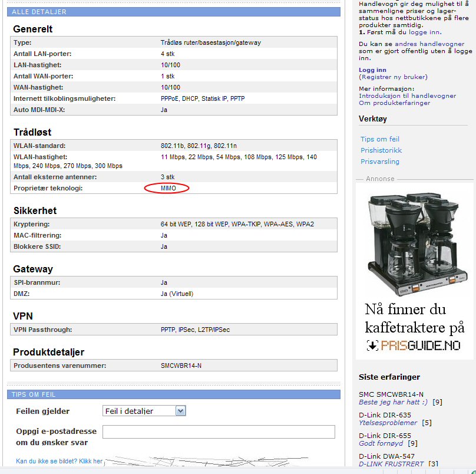Click the 'Ja (Virtuell)' DMZ value

pos(177,294)
